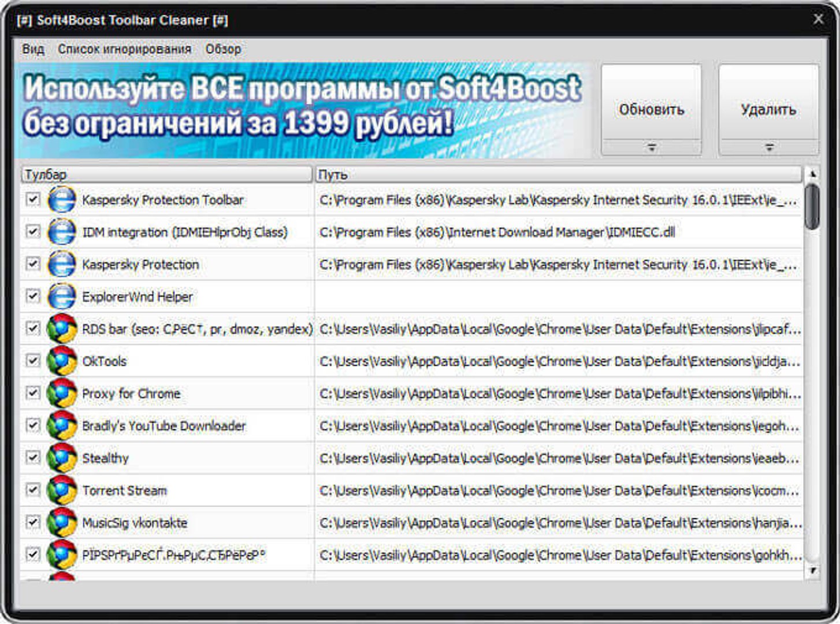This screenshot has height=624, width=840.
Task: Click the vertical scrollbar thumb of the toolbar list
Action: pyautogui.click(x=812, y=206)
